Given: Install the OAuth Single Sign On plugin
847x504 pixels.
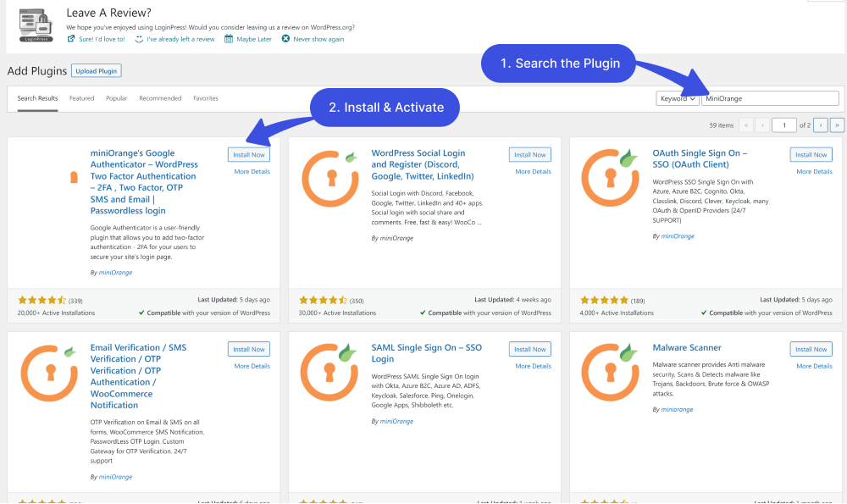Looking at the screenshot, I should coord(811,154).
